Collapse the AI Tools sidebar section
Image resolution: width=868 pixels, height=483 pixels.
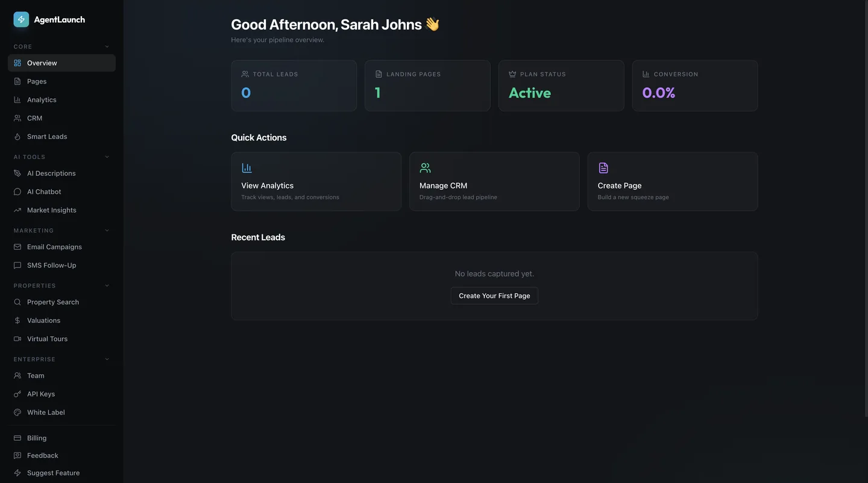tap(107, 157)
